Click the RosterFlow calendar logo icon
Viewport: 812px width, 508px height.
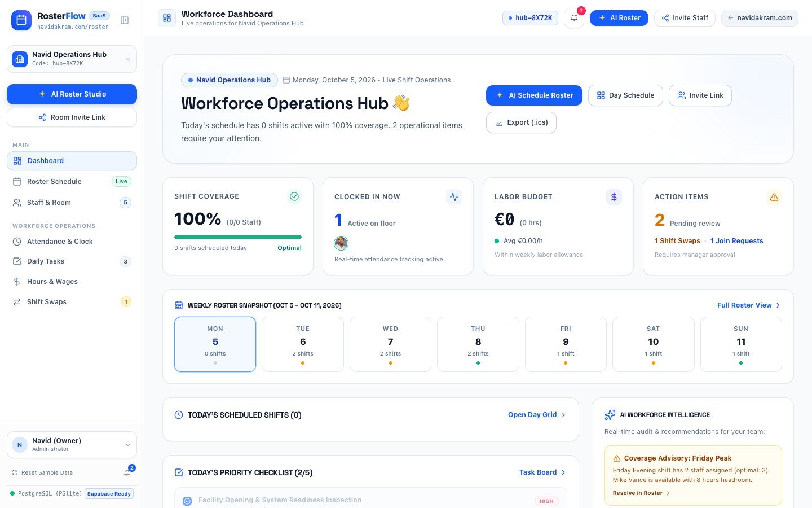coord(21,20)
